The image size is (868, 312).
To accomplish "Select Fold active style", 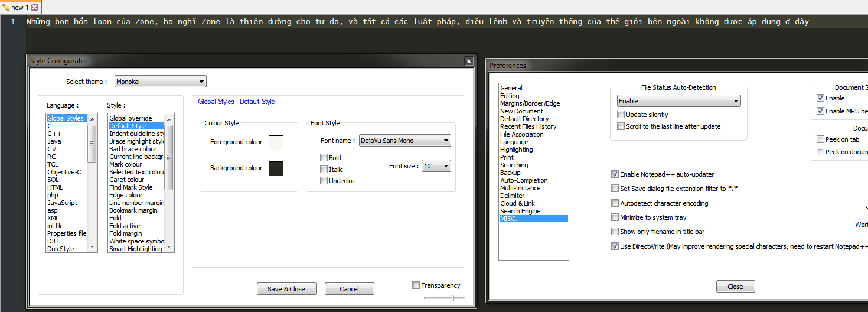I will 125,226.
